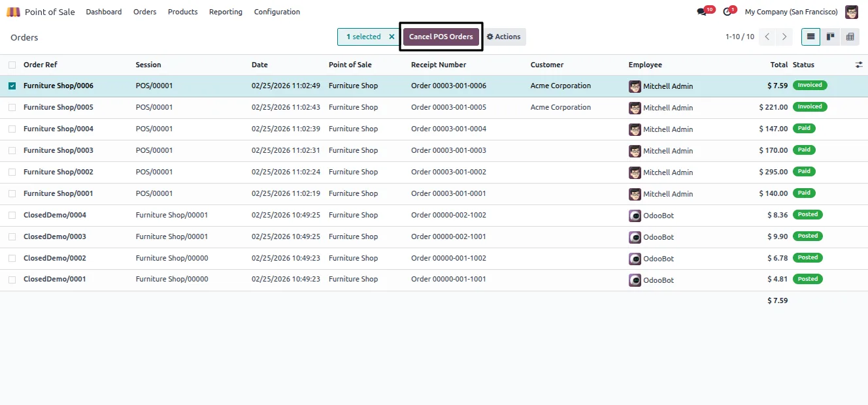Click Acme Corporation in Furniture Shop/0005 row

coord(561,107)
